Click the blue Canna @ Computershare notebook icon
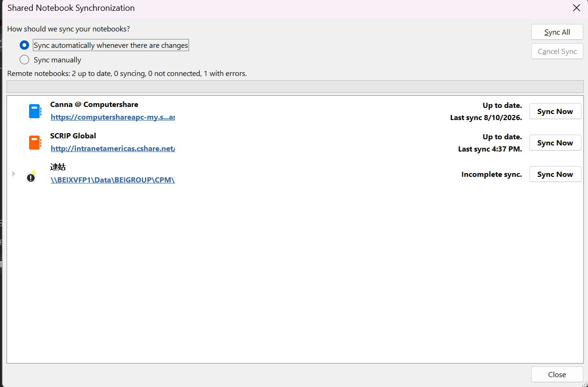The width and height of the screenshot is (588, 387). click(x=35, y=111)
